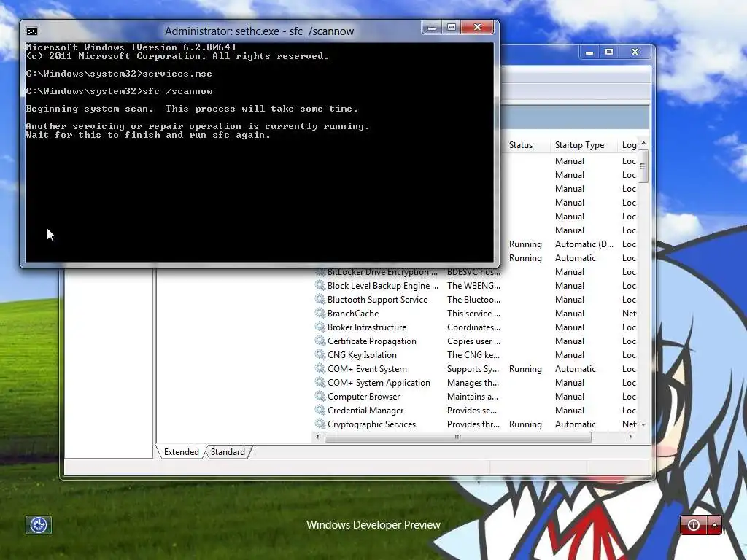Switch to the Extended tab
The image size is (747, 560).
[x=181, y=452]
